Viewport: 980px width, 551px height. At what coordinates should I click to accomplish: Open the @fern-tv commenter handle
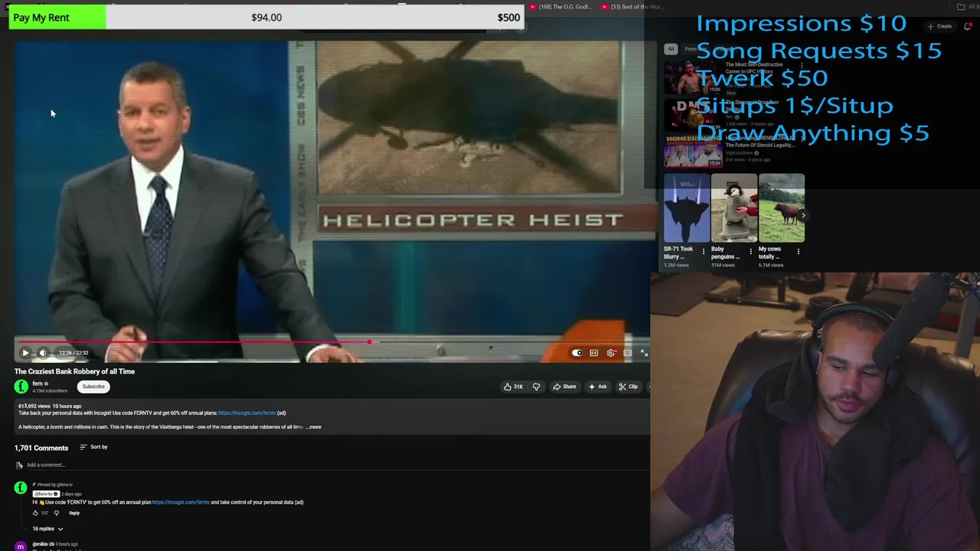click(x=45, y=494)
